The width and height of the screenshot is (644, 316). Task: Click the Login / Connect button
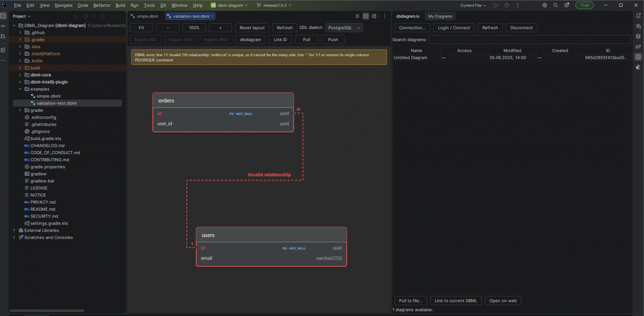tap(454, 28)
